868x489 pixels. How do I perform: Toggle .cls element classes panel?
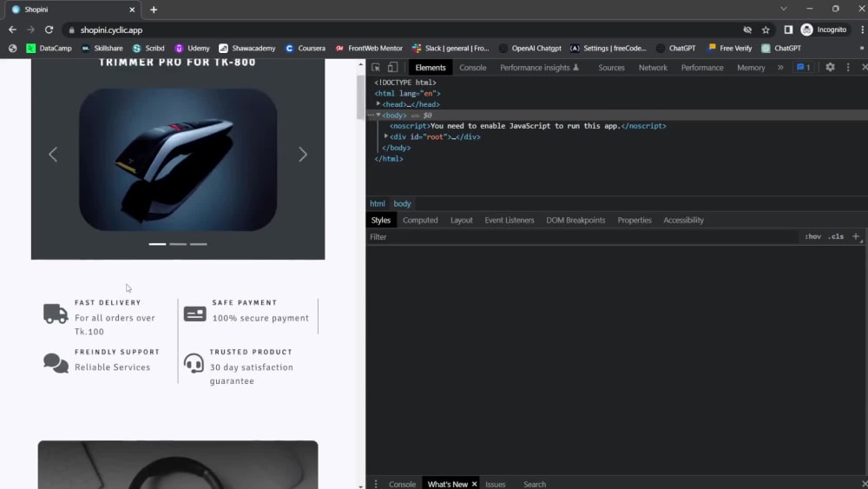836,236
